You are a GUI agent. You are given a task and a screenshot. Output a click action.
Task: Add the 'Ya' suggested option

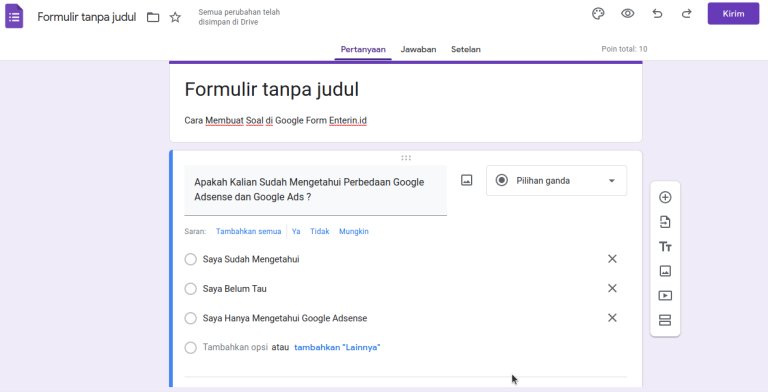[296, 231]
